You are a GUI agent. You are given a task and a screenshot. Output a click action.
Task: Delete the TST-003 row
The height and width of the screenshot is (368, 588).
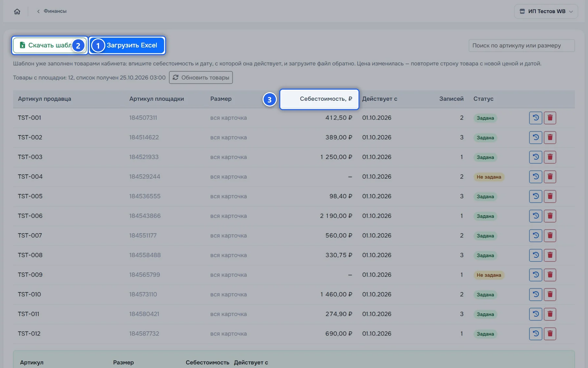[x=550, y=157]
